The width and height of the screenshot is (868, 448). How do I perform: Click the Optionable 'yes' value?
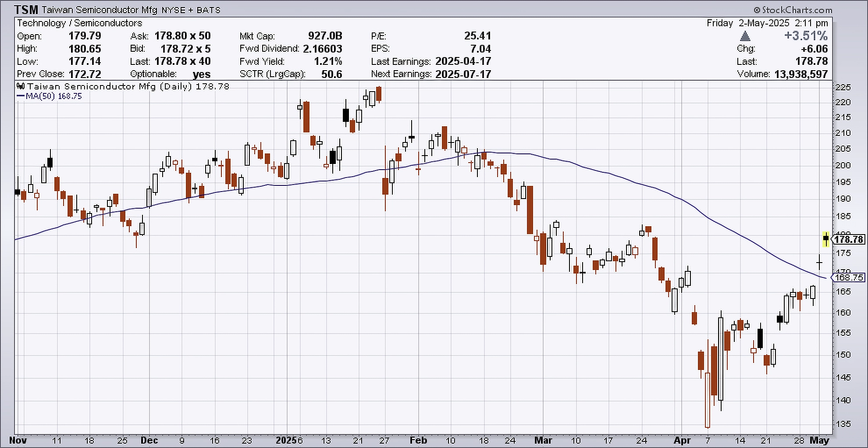pyautogui.click(x=202, y=75)
